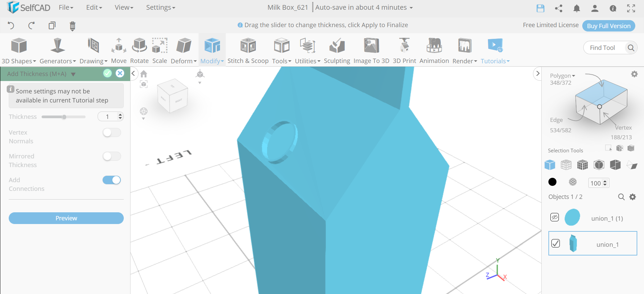Undo the last action
The width and height of the screenshot is (644, 294).
(x=11, y=25)
